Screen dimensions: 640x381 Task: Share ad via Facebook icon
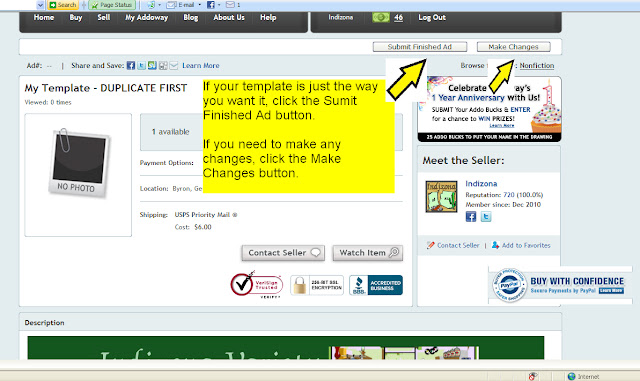[x=131, y=66]
